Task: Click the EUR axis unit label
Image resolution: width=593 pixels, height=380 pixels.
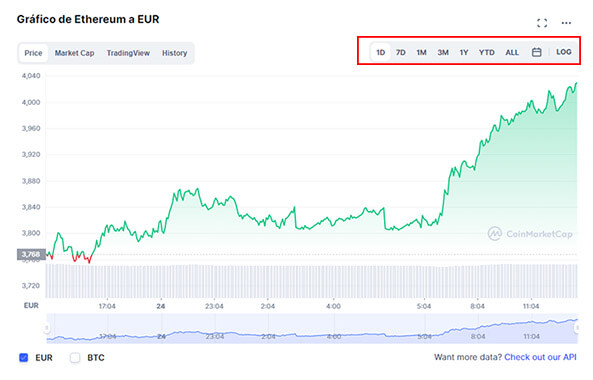Action: click(x=31, y=305)
